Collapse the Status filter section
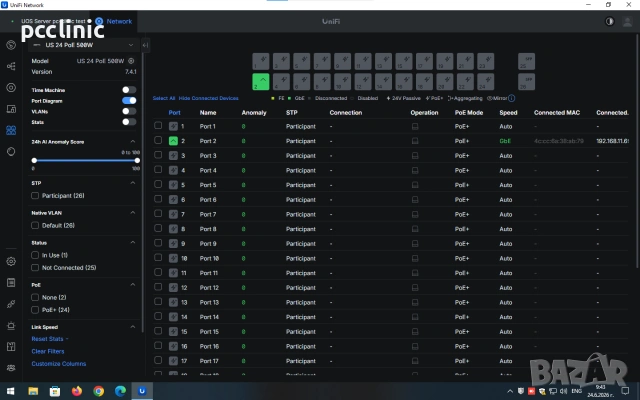Screen dimensions: 640x400 133,242
